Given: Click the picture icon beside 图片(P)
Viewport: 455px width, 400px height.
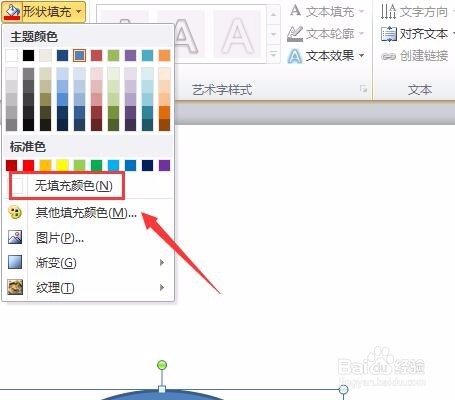Looking at the screenshot, I should (x=15, y=237).
